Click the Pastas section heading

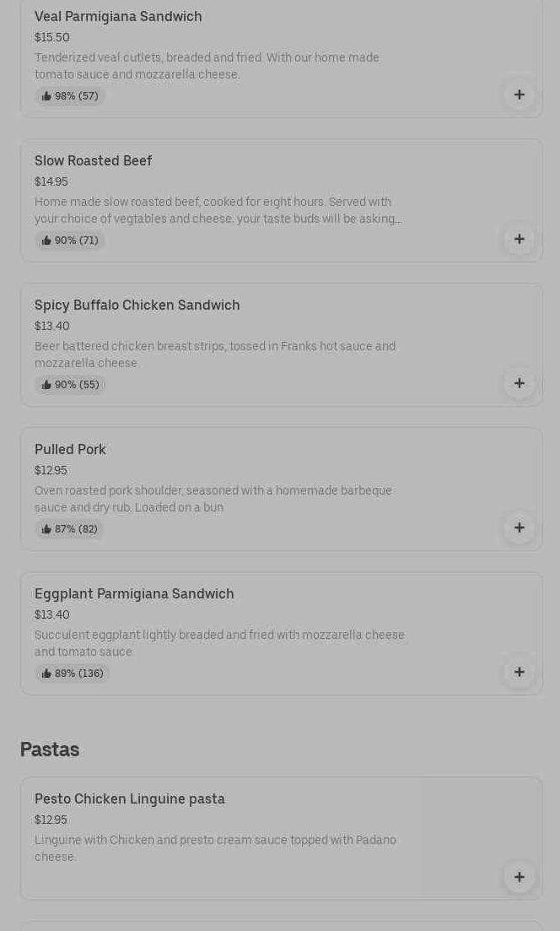(x=50, y=750)
